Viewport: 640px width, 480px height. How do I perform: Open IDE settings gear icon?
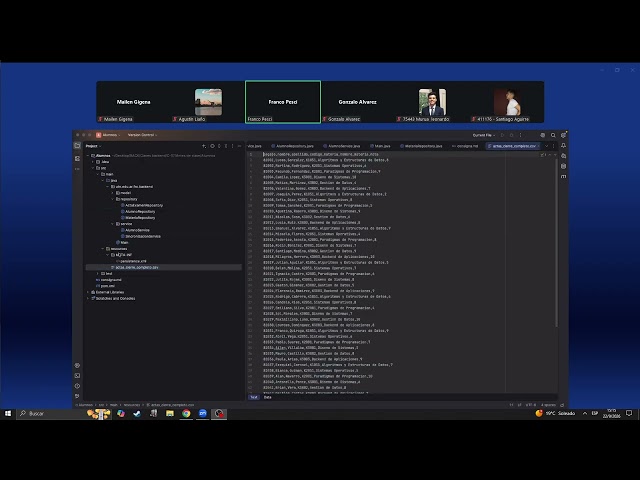coord(563,135)
